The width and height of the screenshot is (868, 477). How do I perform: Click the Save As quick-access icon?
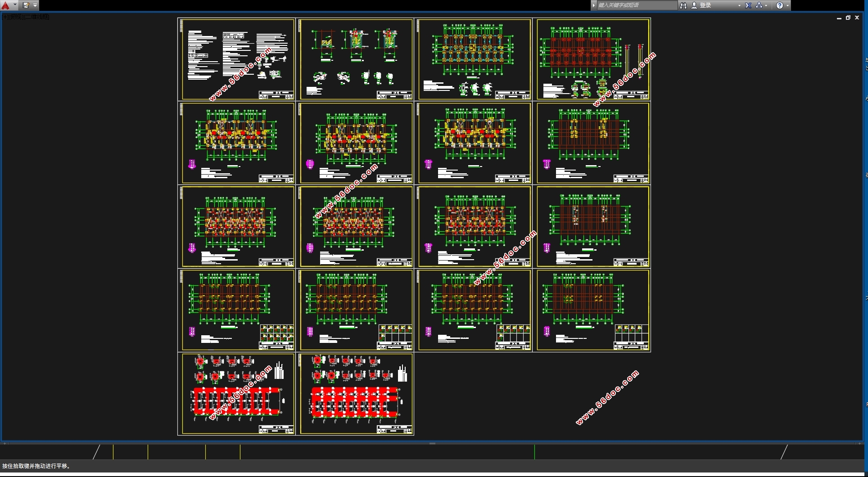(26, 5)
